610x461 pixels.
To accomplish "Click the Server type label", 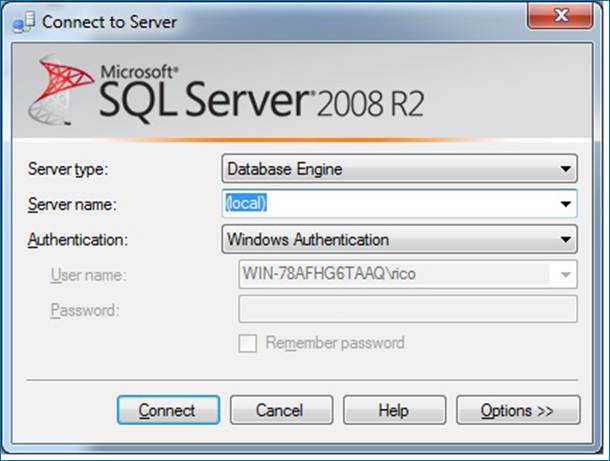I will pyautogui.click(x=68, y=169).
